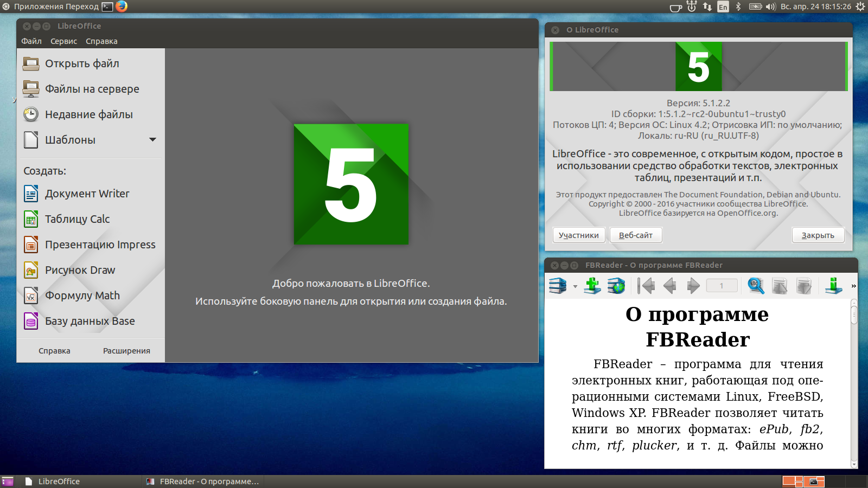Image resolution: width=868 pixels, height=488 pixels.
Task: Open dropdown arrow beside FBReader library icon
Action: tap(575, 286)
